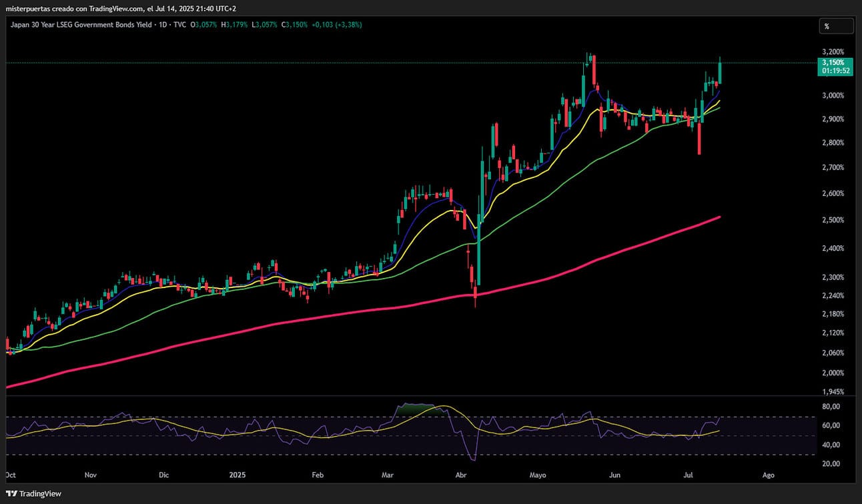This screenshot has height=504, width=862.
Task: Click the Mayo label on time axis
Action: pyautogui.click(x=538, y=475)
